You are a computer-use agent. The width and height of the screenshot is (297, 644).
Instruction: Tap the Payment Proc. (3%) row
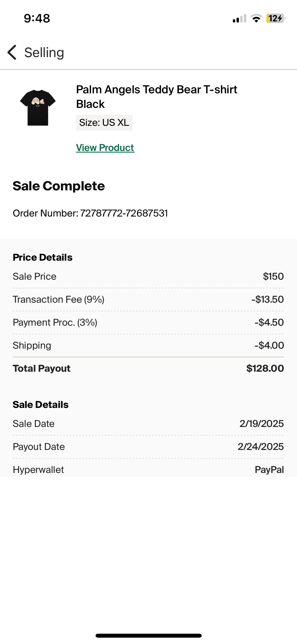coord(148,323)
